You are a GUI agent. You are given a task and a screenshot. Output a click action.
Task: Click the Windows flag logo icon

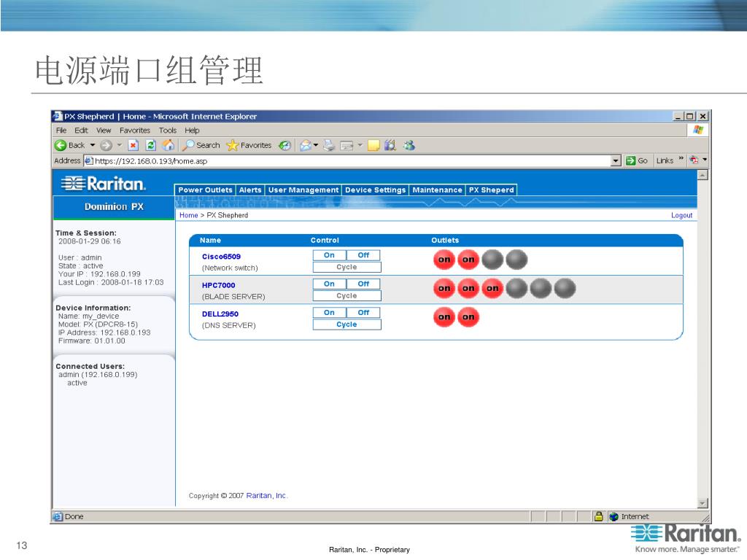(x=698, y=130)
